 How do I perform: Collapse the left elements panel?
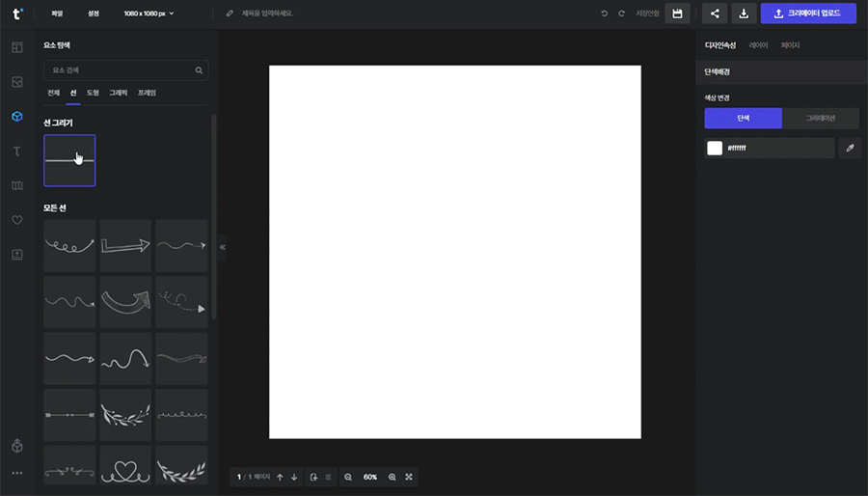pos(223,247)
